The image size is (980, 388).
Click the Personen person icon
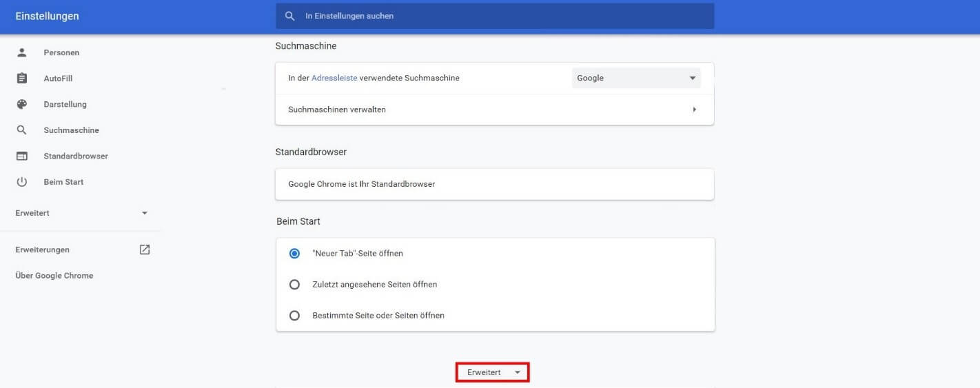(x=22, y=52)
